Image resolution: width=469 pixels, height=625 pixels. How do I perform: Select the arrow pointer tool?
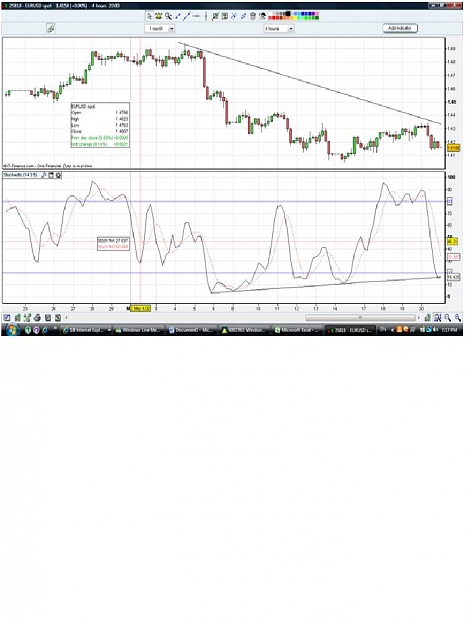[x=149, y=16]
